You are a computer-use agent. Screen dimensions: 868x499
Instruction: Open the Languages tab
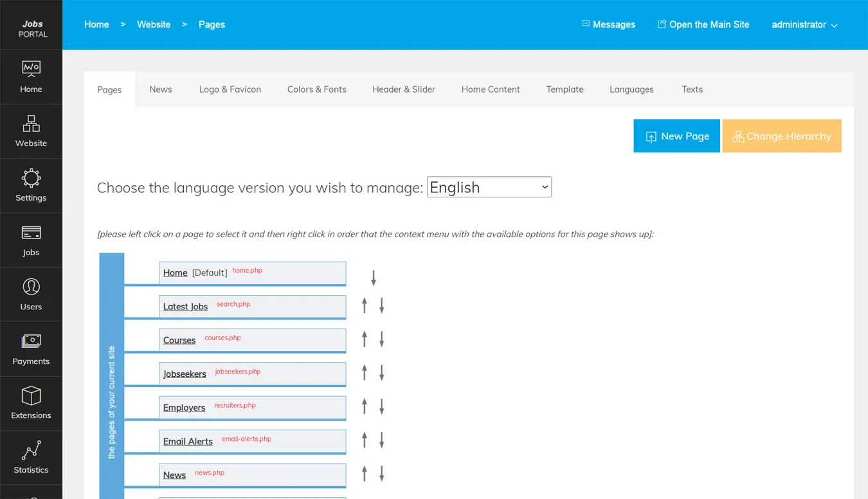tap(631, 89)
